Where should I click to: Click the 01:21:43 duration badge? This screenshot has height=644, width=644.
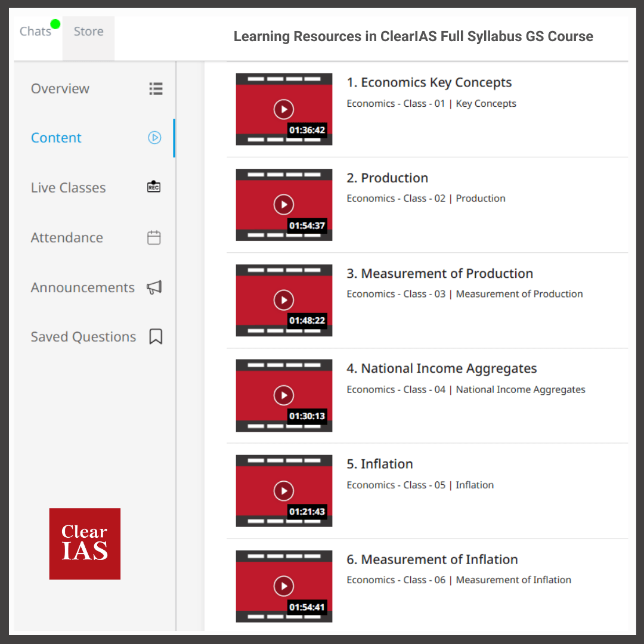tap(307, 512)
